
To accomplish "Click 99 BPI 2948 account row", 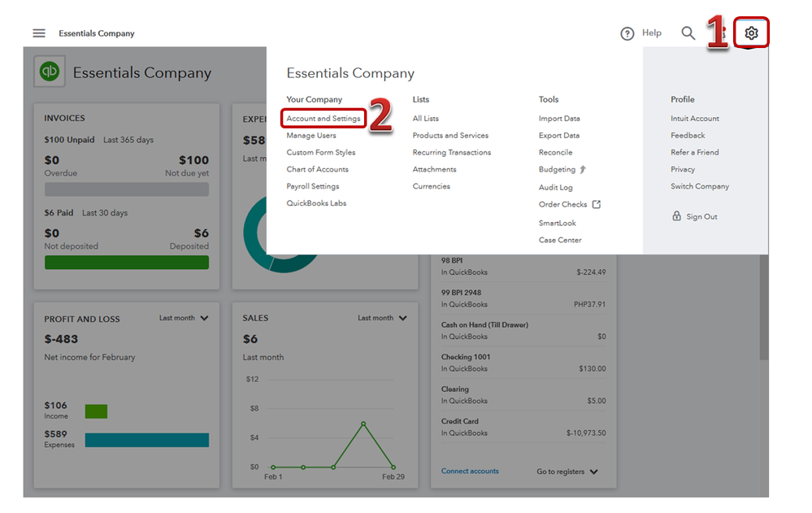I will point(523,298).
